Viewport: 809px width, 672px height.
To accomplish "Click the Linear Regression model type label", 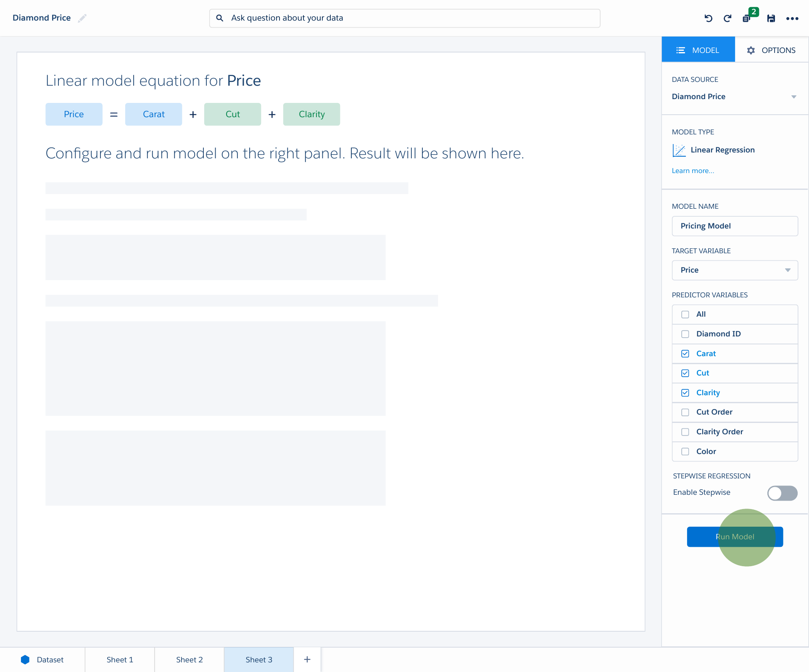I will click(722, 150).
